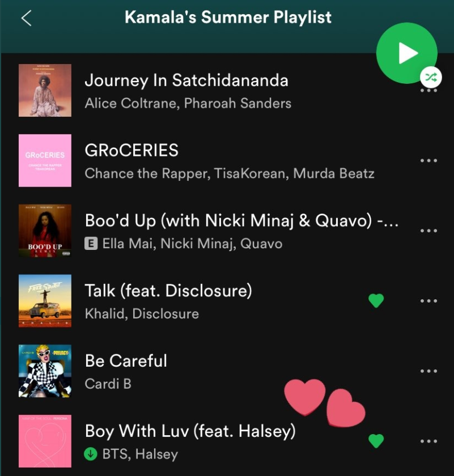Tap the Free Spirit album cover
Viewport: 454px width, 476px height.
45,301
